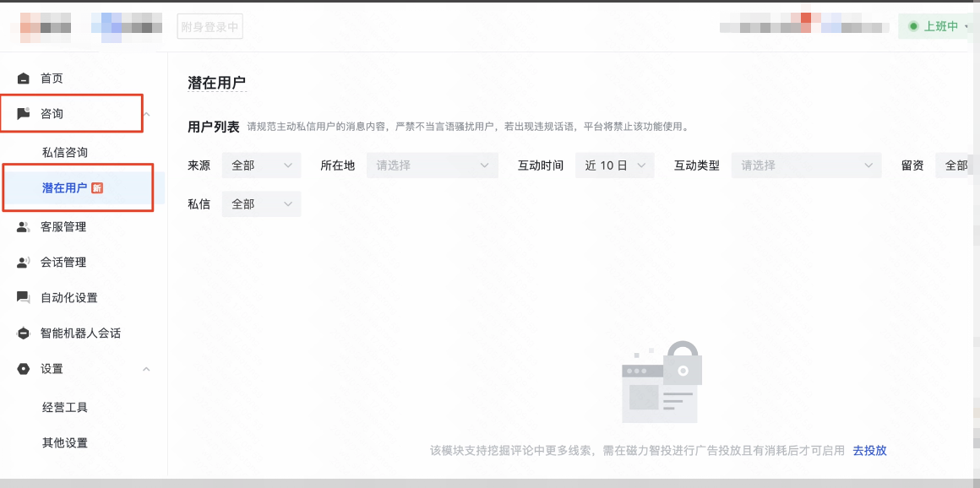Expand the 设置 sidebar section chevron
The height and width of the screenshot is (488, 980).
[x=145, y=369]
